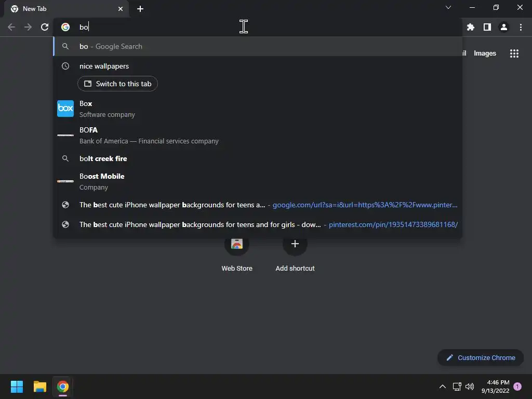The height and width of the screenshot is (399, 532).
Task: Toggle the side panel icon
Action: [x=487, y=27]
